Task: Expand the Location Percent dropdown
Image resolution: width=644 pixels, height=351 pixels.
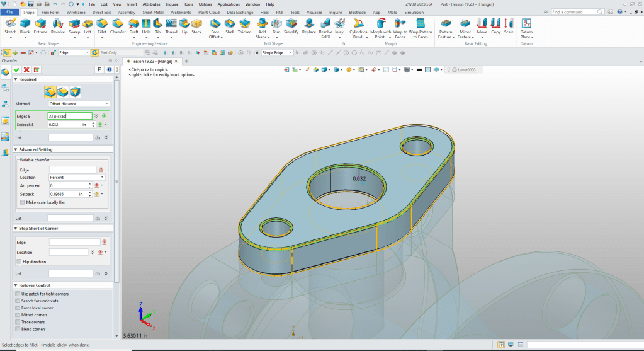Action: tap(77, 178)
